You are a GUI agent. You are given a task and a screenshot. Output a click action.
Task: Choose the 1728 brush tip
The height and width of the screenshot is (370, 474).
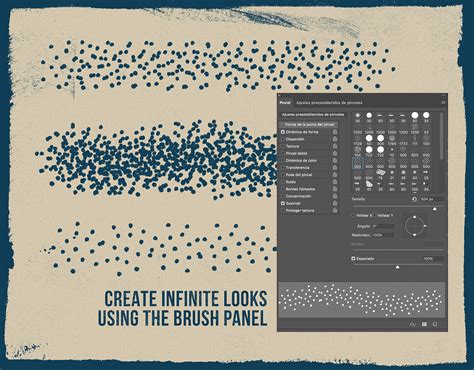pyautogui.click(x=358, y=140)
